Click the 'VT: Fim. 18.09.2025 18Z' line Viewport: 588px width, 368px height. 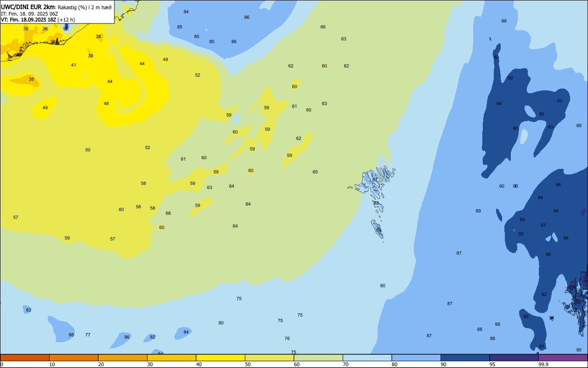pos(28,20)
